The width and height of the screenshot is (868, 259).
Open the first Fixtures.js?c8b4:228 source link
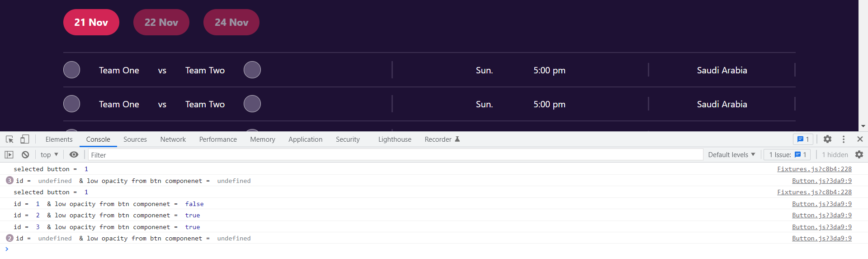point(814,169)
